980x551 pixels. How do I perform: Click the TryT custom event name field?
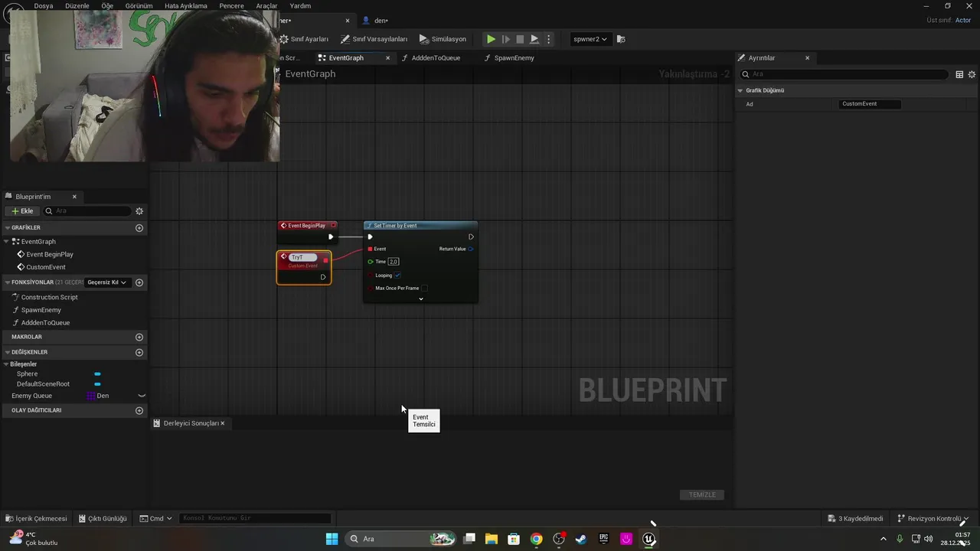pos(303,257)
